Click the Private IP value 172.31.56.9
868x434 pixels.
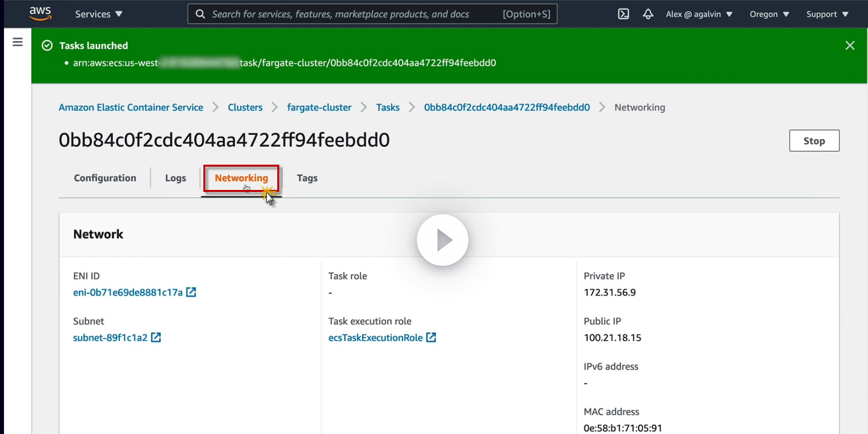coord(610,292)
